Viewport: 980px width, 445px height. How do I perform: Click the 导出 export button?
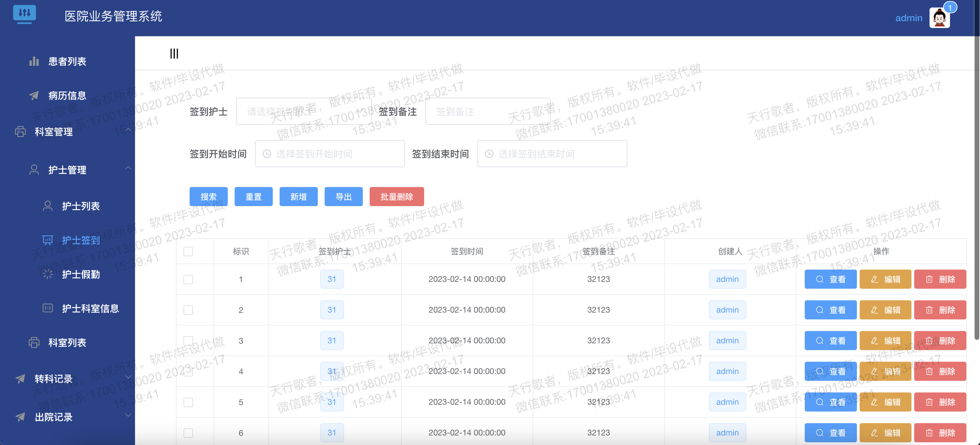343,197
